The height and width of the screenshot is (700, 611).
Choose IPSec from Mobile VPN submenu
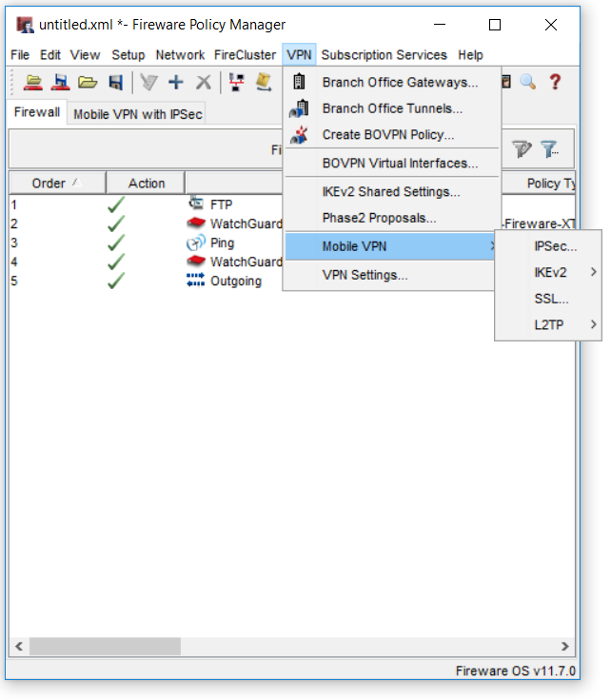555,246
